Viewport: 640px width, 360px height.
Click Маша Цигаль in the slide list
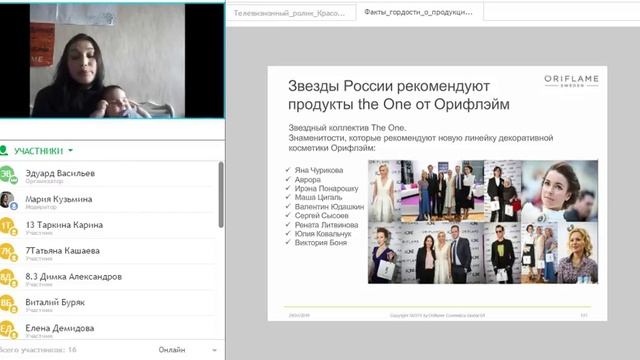pyautogui.click(x=318, y=198)
